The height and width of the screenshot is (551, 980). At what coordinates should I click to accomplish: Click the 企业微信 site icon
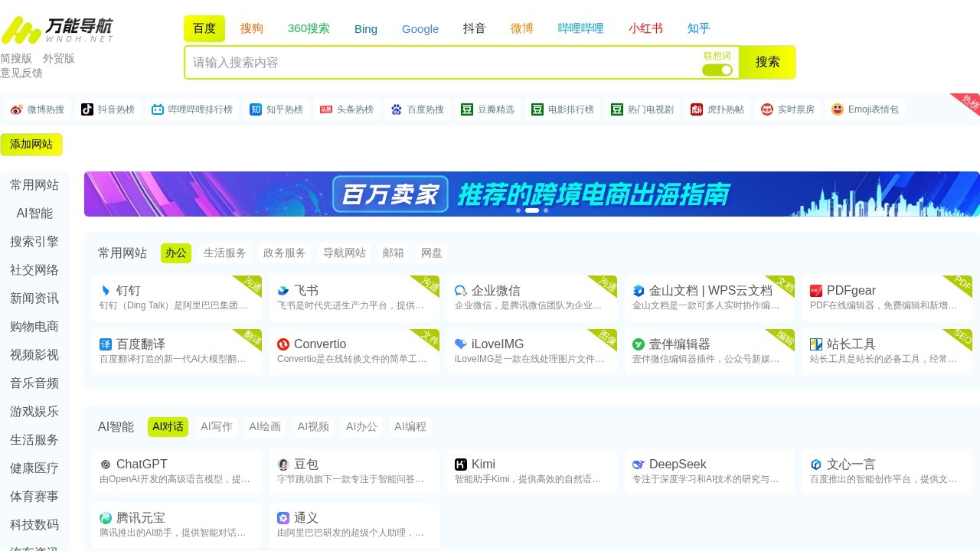point(461,291)
